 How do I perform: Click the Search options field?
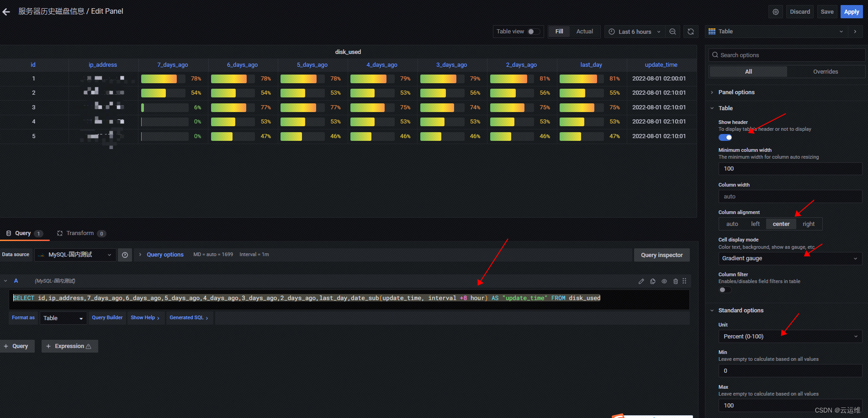787,55
